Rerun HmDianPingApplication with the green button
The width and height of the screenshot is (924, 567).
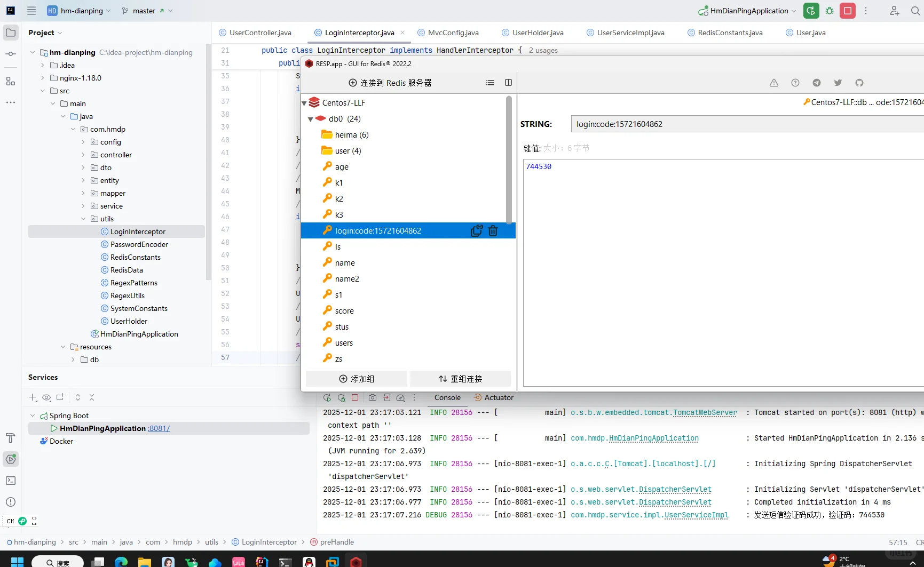tap(811, 11)
